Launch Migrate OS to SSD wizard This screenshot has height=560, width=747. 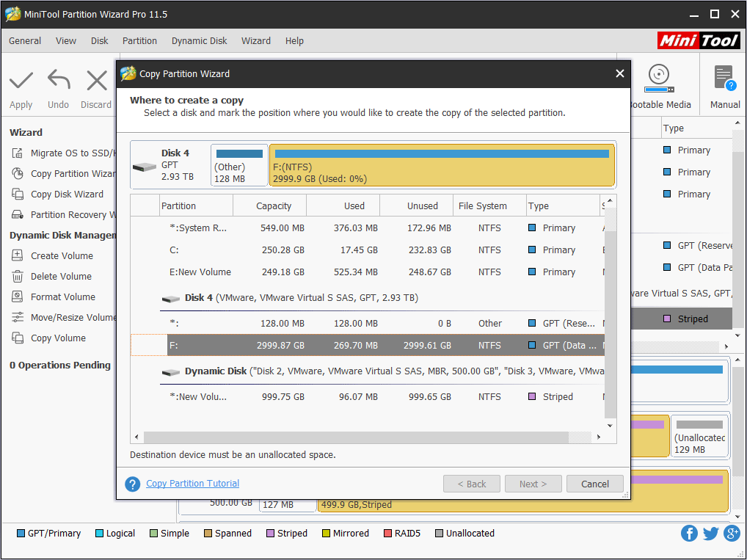point(63,153)
